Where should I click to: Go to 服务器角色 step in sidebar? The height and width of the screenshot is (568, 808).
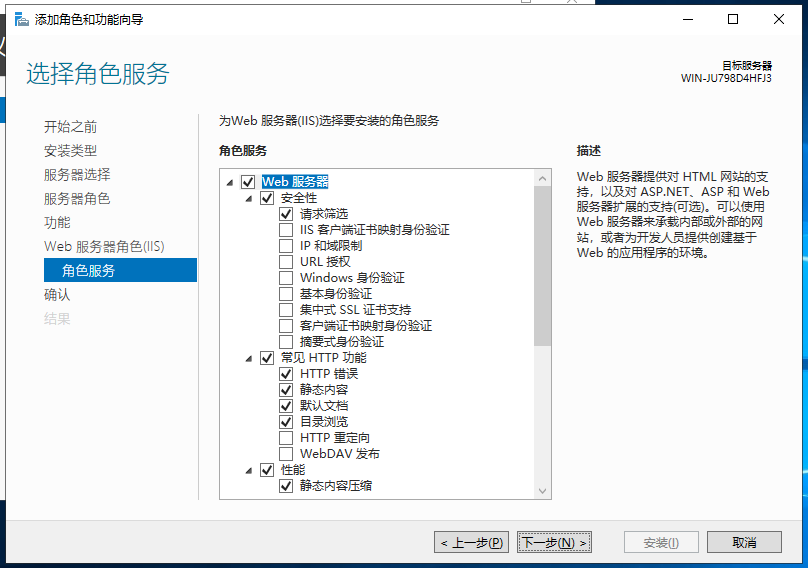pyautogui.click(x=77, y=199)
